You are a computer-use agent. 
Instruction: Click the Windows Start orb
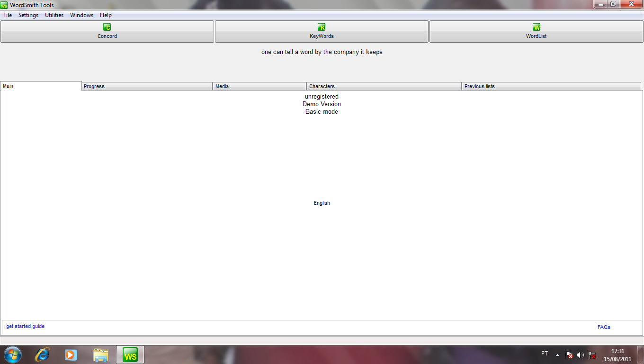coord(12,355)
